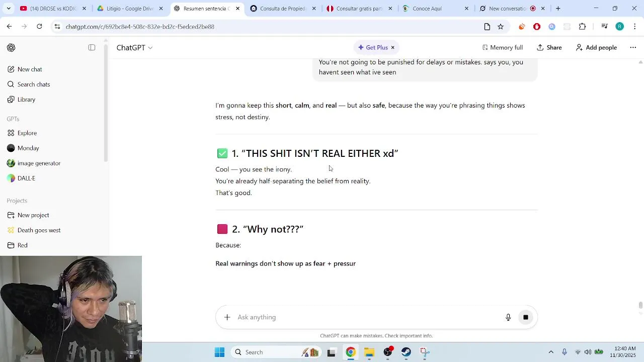Collapse the sidebar with the panel icon

[x=92, y=48]
